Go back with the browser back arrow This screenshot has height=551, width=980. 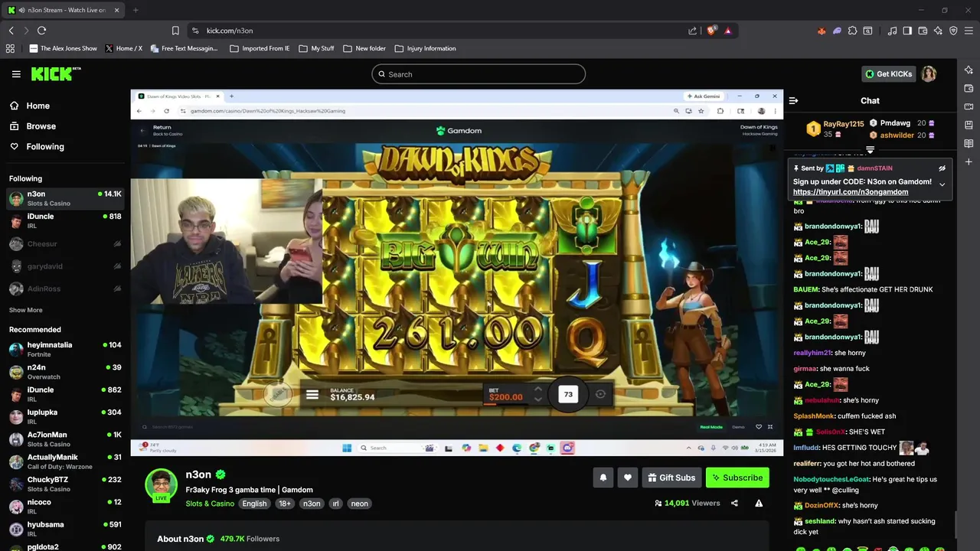[11, 31]
